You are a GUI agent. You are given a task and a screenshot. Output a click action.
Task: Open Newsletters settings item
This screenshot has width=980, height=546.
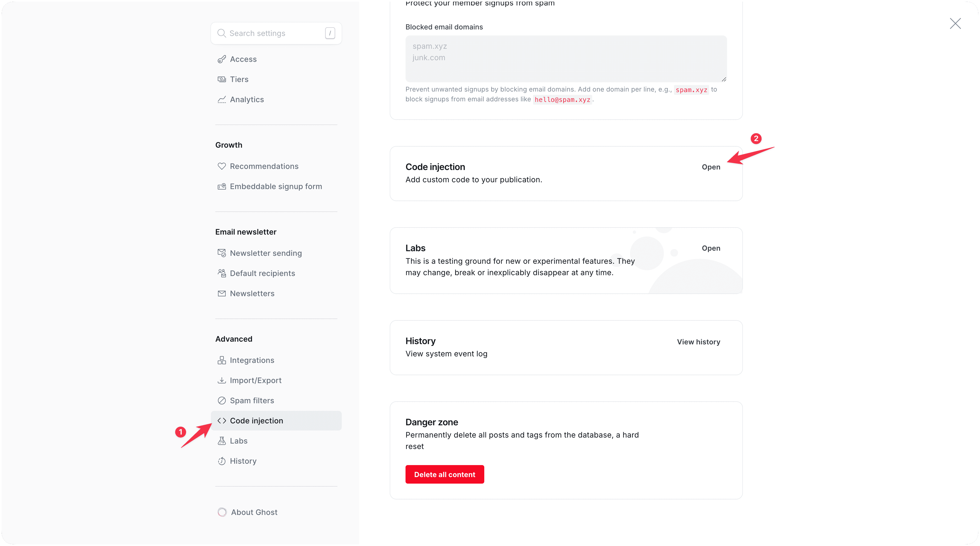point(252,293)
